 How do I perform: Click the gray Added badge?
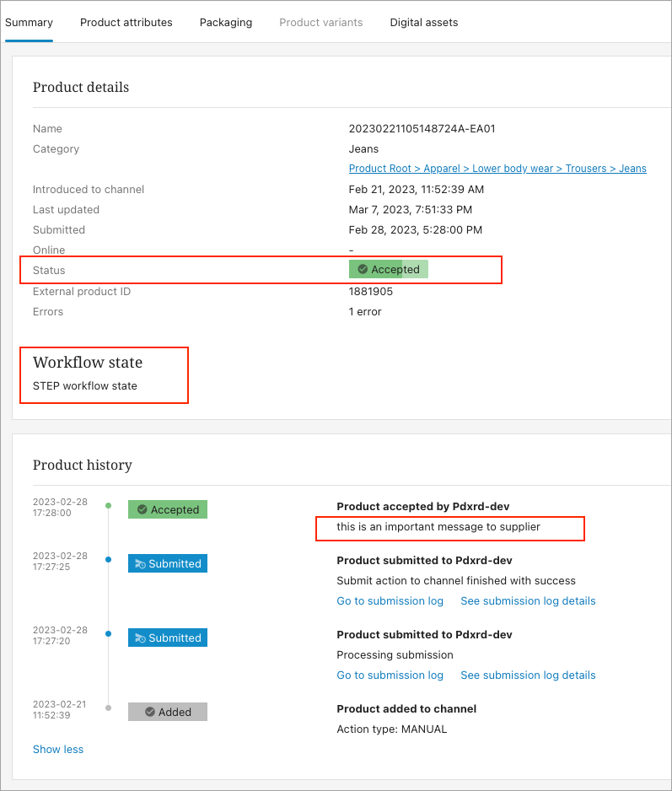click(168, 712)
